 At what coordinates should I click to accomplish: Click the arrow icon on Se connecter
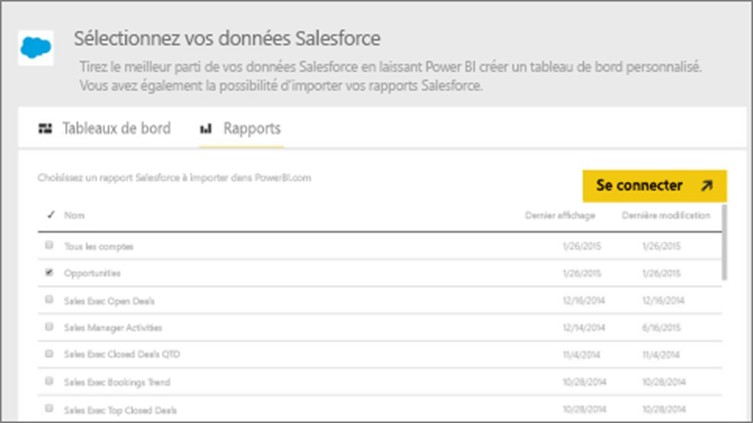point(706,185)
